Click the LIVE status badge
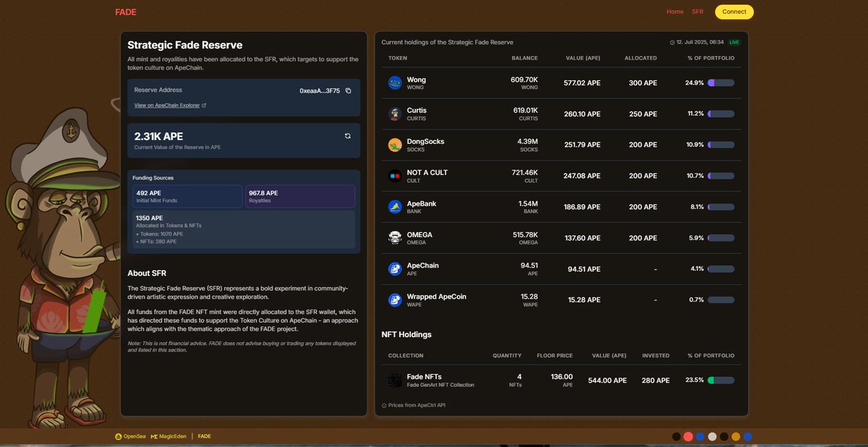The height and width of the screenshot is (447, 868). coord(734,43)
